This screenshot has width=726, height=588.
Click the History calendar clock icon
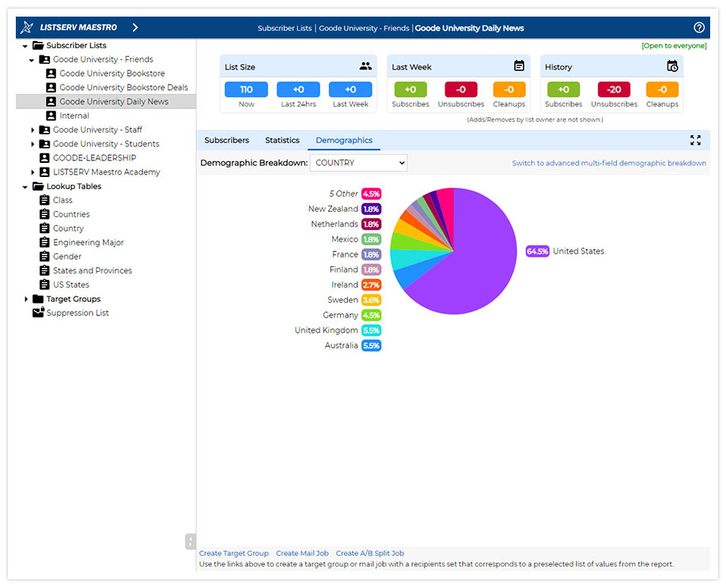click(x=672, y=66)
